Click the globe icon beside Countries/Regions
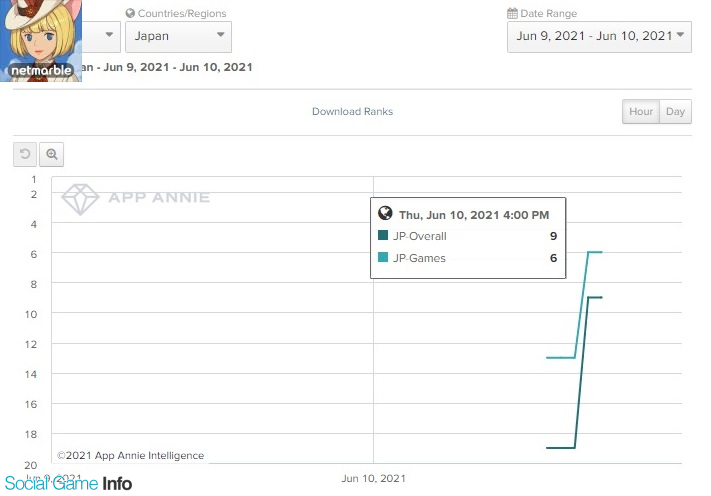This screenshot has height=496, width=711. point(130,13)
